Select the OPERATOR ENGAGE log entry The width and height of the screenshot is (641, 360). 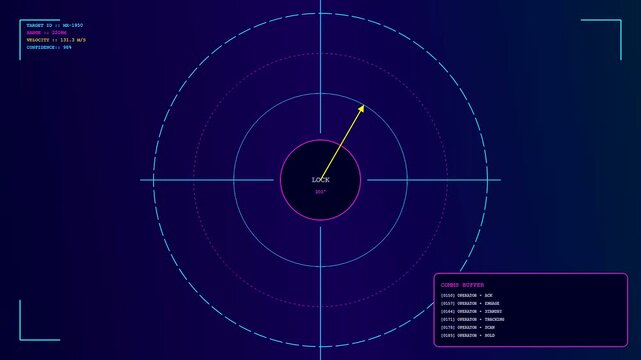click(x=470, y=304)
